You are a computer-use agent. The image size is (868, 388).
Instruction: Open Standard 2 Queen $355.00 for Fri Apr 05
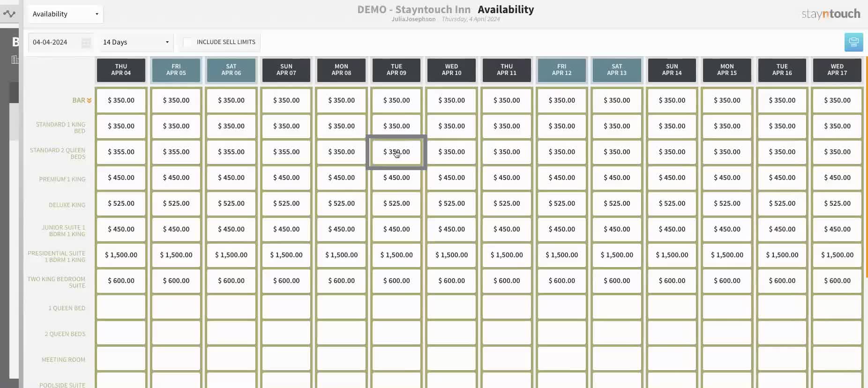[176, 152]
